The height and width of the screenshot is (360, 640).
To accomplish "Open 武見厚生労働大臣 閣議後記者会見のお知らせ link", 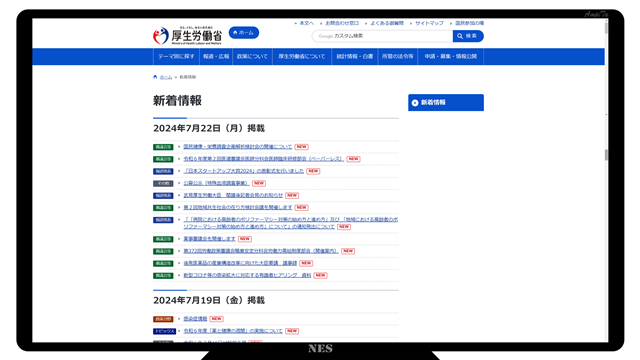I will pos(233,196).
